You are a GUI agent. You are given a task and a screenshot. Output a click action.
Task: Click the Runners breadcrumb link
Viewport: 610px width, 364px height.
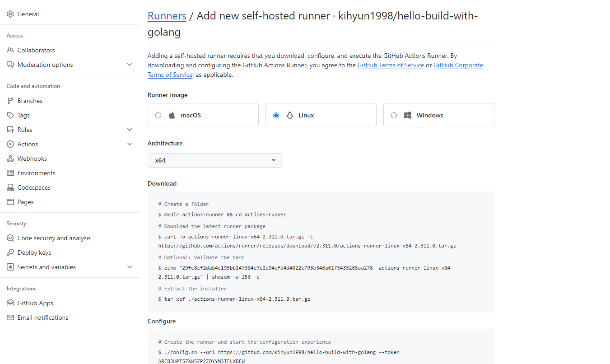[x=167, y=16]
